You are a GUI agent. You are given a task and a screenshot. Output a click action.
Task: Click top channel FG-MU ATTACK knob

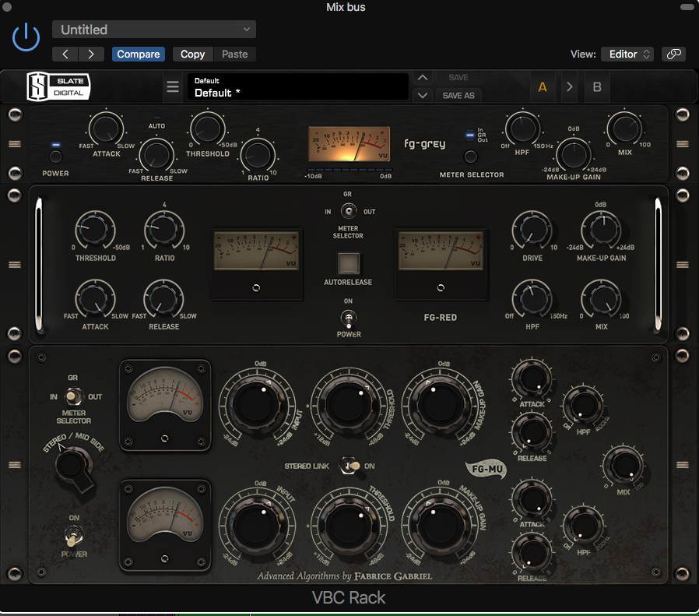(532, 378)
